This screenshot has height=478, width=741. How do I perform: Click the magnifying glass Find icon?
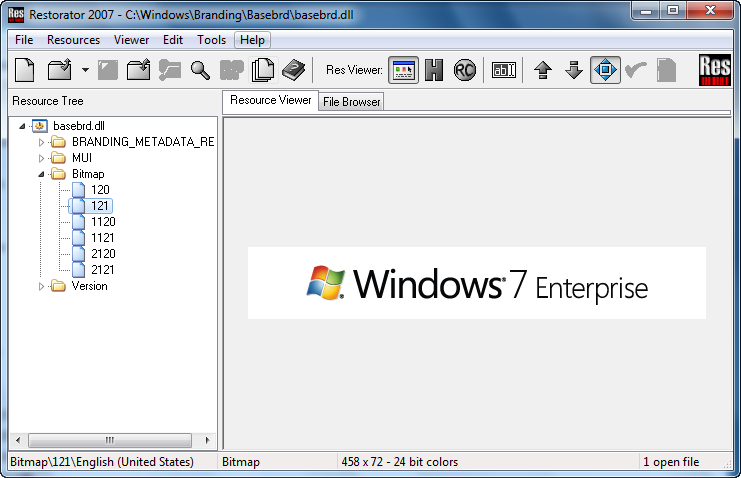tap(200, 70)
